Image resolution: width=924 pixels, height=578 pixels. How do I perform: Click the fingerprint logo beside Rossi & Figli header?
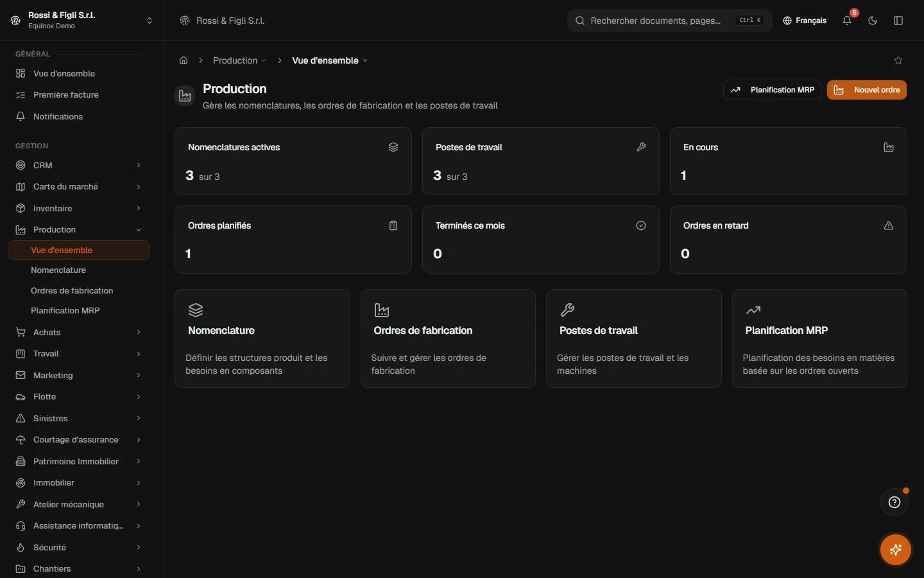(x=185, y=21)
